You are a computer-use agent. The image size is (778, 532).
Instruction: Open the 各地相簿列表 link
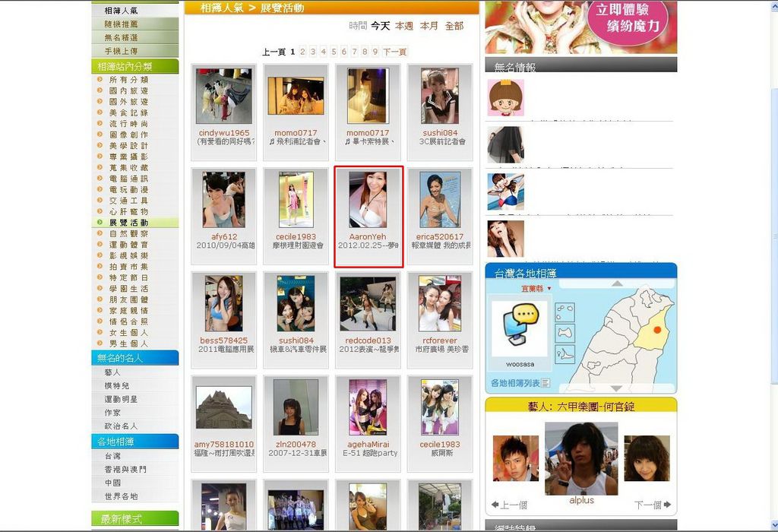(516, 383)
